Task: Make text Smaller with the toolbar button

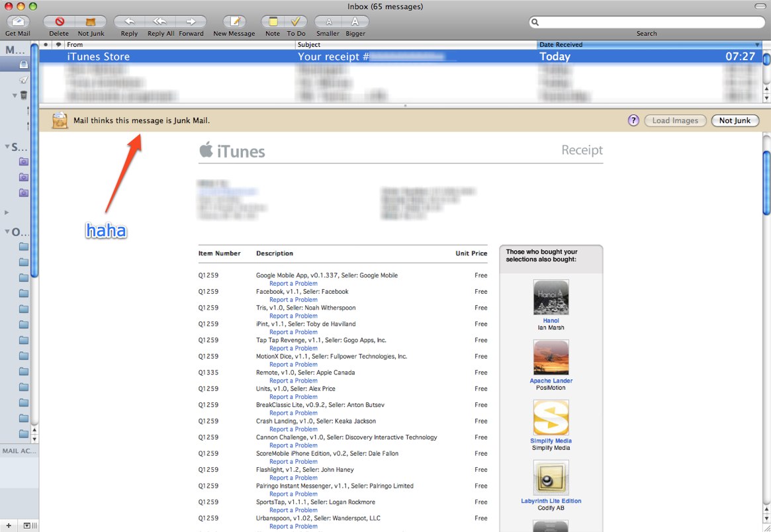Action: pos(328,22)
